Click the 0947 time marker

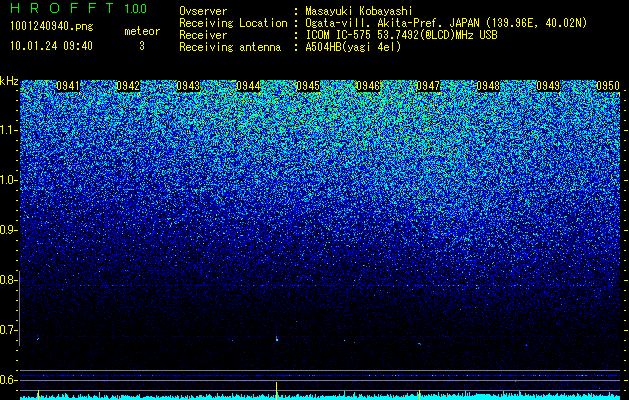(x=428, y=86)
